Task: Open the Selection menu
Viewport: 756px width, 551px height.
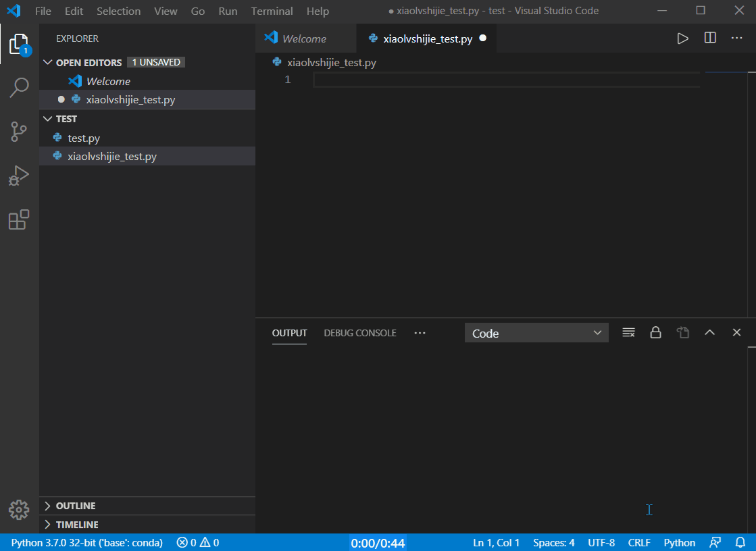Action: 119,11
